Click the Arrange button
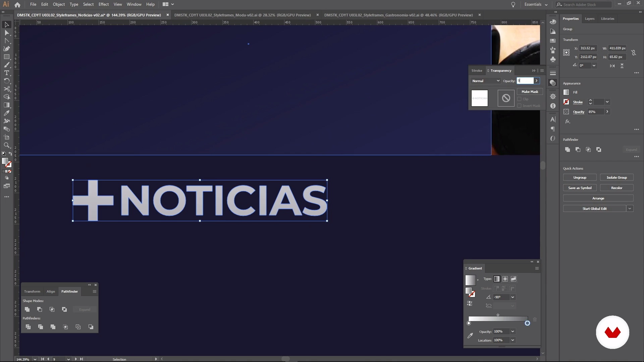The width and height of the screenshot is (644, 362). tap(598, 198)
